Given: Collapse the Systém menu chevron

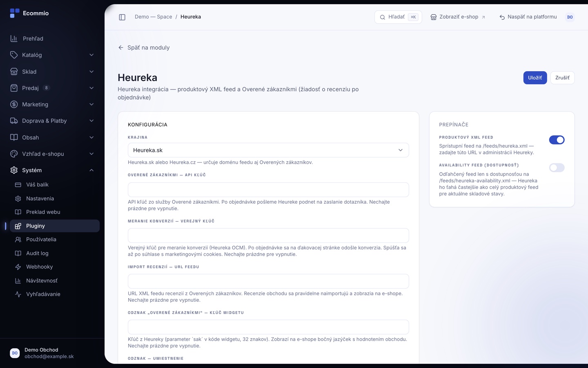Looking at the screenshot, I should tap(91, 170).
